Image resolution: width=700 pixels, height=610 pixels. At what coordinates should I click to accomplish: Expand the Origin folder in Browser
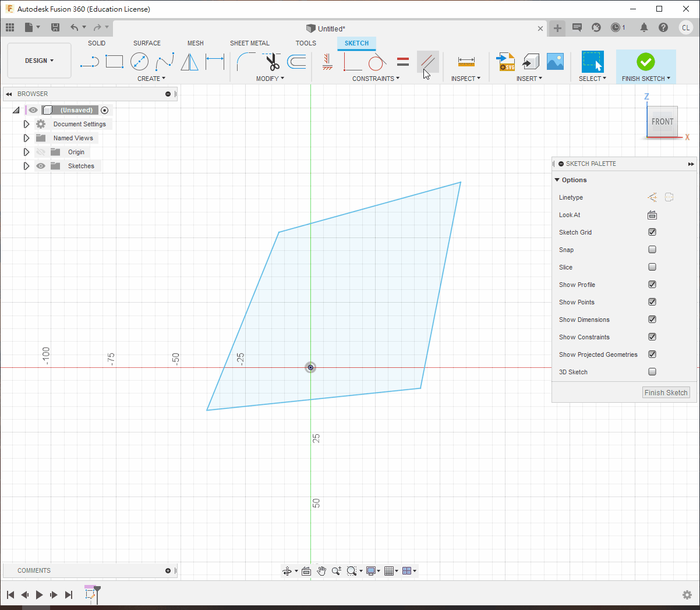click(x=26, y=152)
